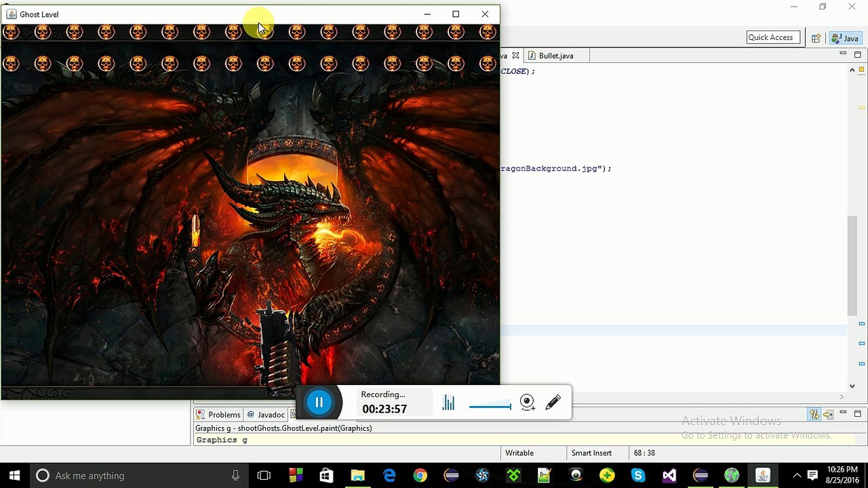
Task: Click the recording timer 00:23:57
Action: pyautogui.click(x=384, y=409)
